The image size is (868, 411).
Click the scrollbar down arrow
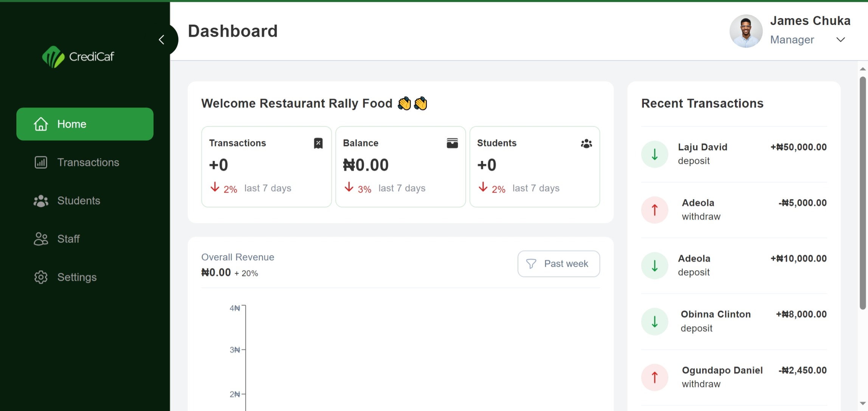point(863,403)
